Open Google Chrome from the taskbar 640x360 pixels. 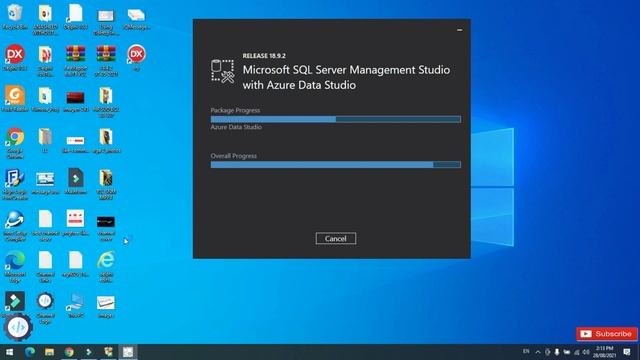pyautogui.click(x=69, y=352)
